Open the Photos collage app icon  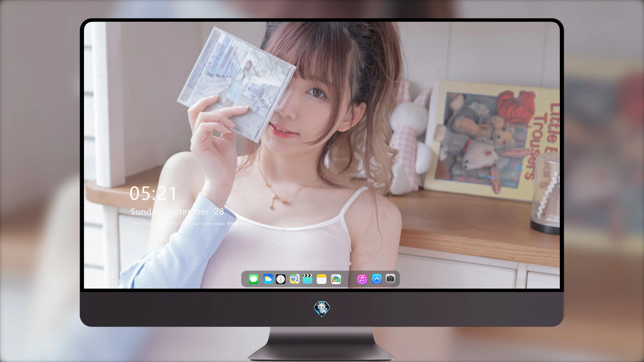tap(336, 279)
